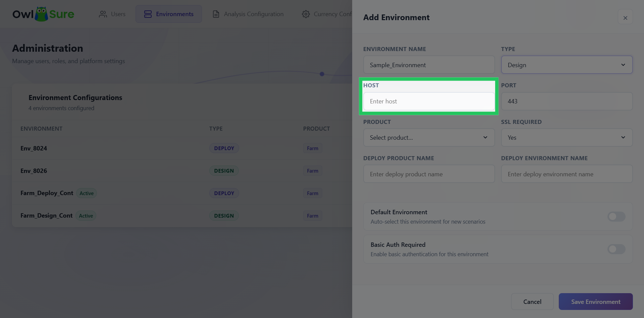Open the Type dropdown showing Design
Screen dimensions: 644x318
click(x=567, y=65)
